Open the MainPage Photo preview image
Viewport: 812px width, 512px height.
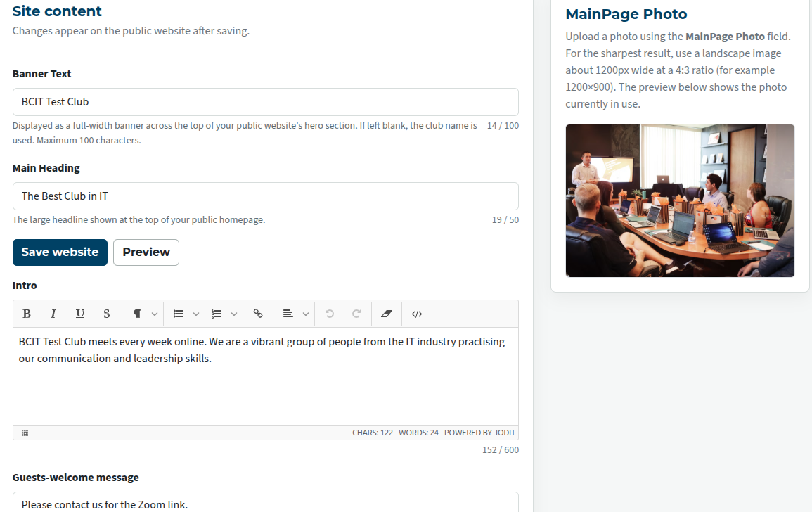[x=680, y=200]
